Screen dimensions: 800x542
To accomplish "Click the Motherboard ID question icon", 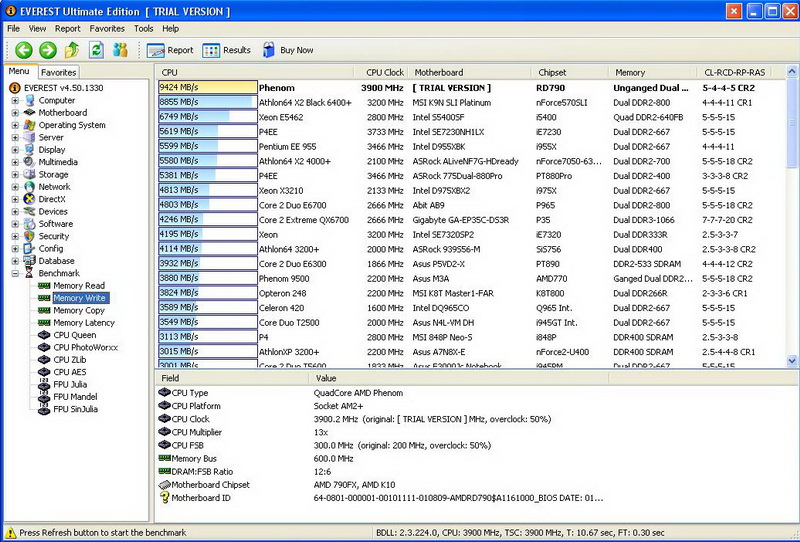I will [164, 498].
